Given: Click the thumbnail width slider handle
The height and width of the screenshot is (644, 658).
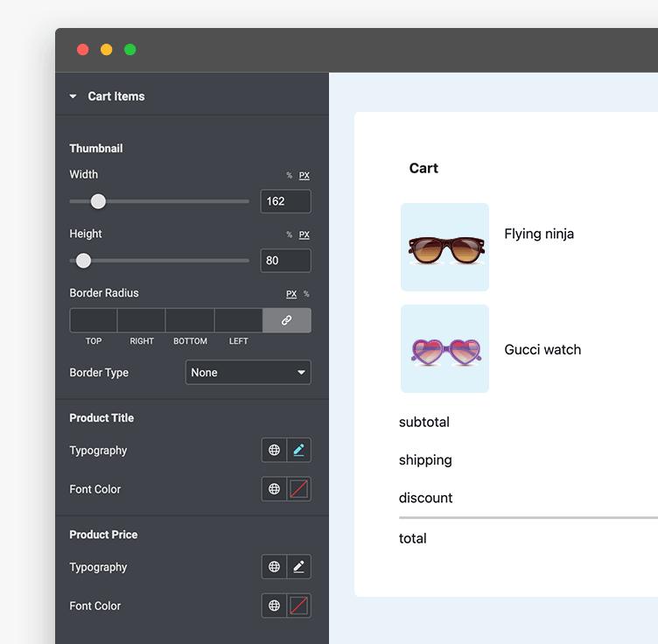Looking at the screenshot, I should 98,201.
